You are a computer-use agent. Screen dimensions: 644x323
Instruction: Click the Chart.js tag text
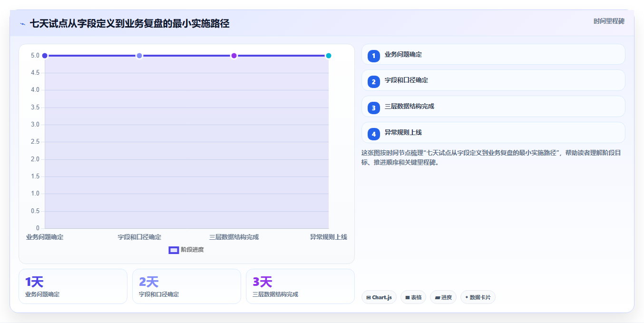382,298
